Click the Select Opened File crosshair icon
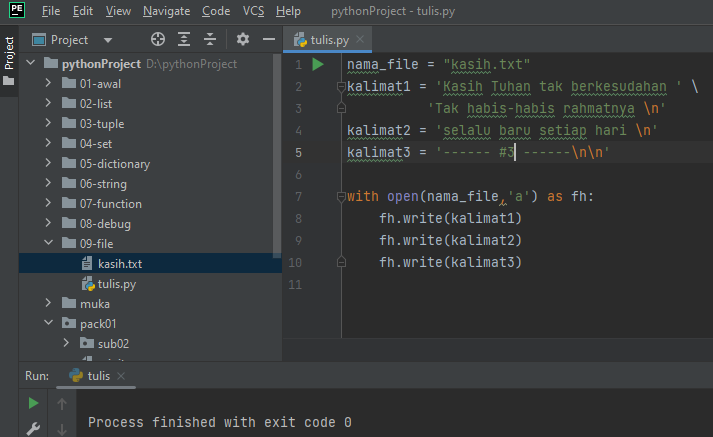The image size is (713, 437). click(x=158, y=40)
